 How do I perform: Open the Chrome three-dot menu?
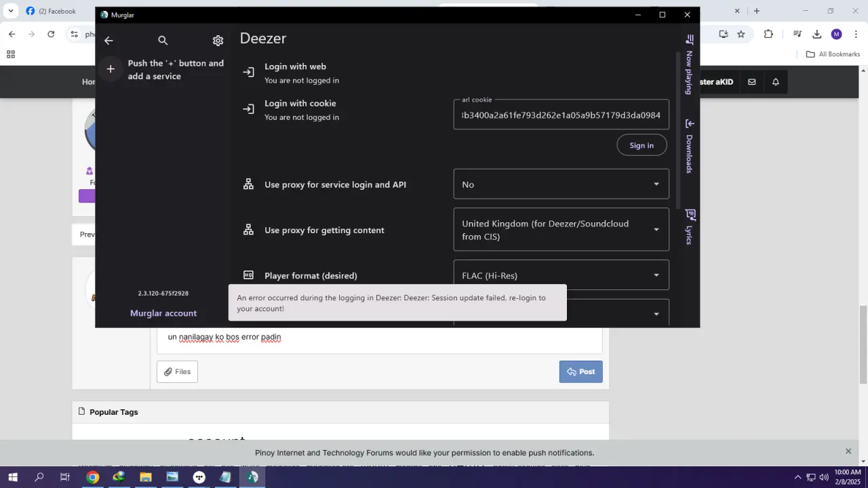coord(856,34)
